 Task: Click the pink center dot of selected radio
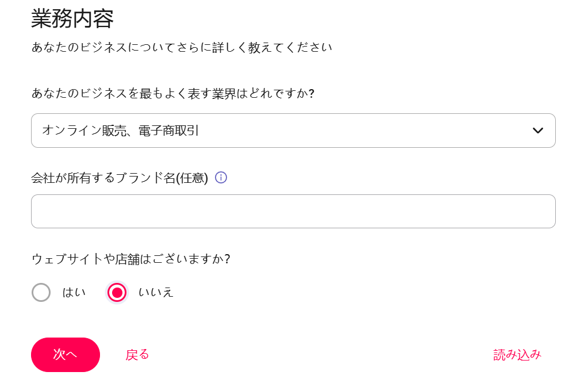[x=117, y=293]
